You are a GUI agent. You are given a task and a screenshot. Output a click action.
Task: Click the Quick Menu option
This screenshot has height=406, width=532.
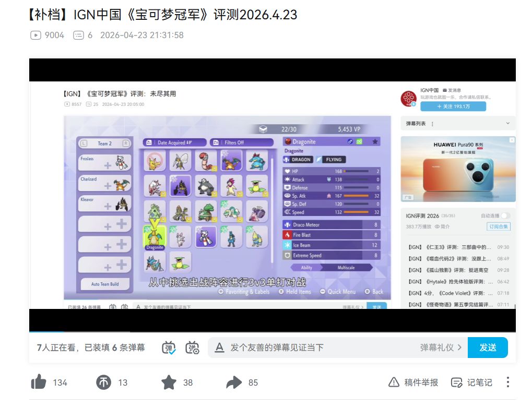338,292
